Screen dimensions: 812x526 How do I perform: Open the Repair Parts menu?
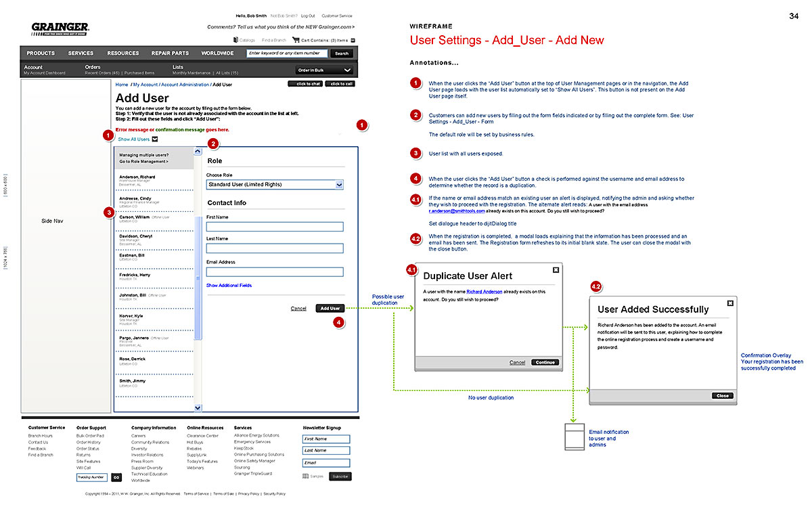pos(170,53)
